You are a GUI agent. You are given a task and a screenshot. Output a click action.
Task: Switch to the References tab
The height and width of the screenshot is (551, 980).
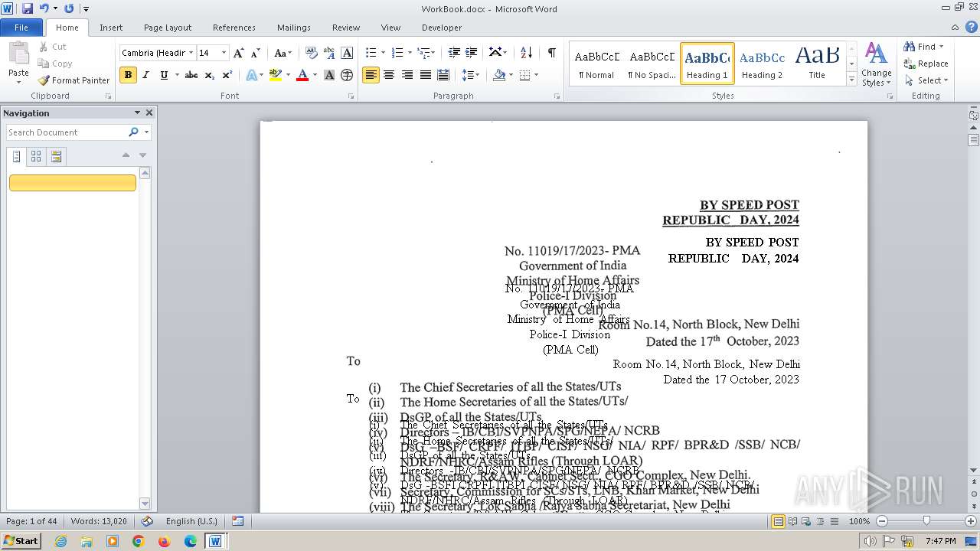tap(234, 28)
